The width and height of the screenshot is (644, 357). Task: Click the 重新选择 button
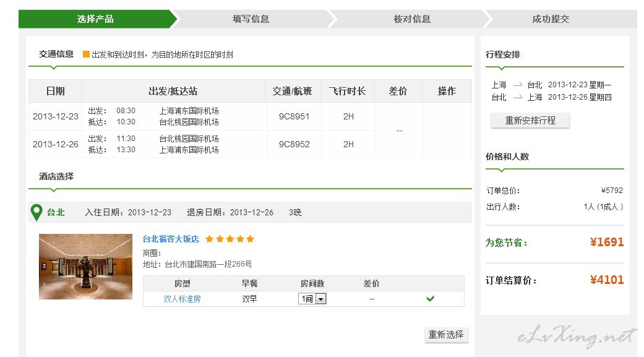[446, 335]
